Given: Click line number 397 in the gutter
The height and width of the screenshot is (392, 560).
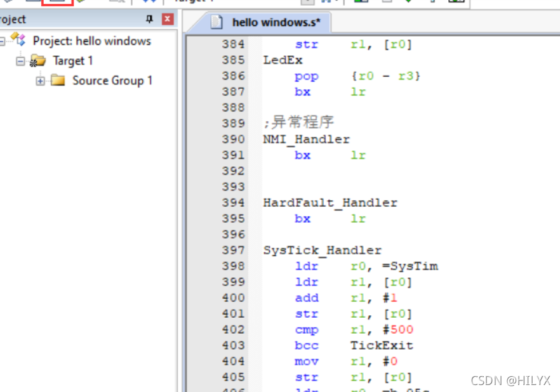Looking at the screenshot, I should pyautogui.click(x=233, y=251).
